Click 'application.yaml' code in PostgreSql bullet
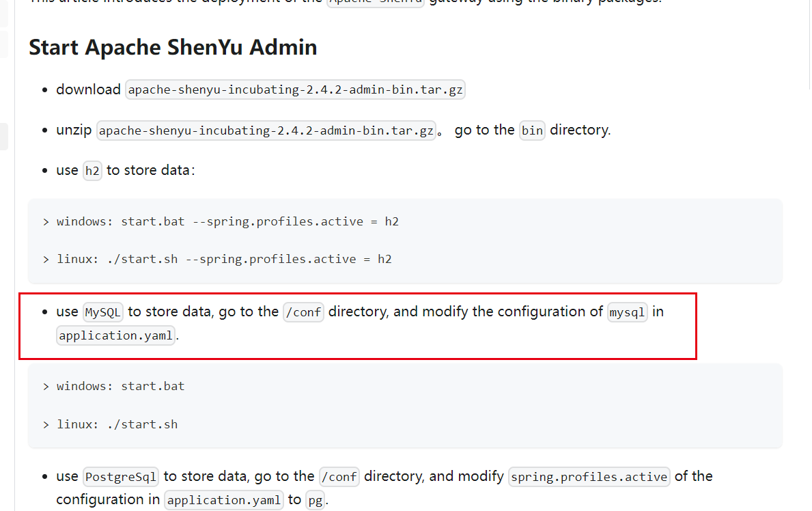The image size is (812, 511). (224, 500)
